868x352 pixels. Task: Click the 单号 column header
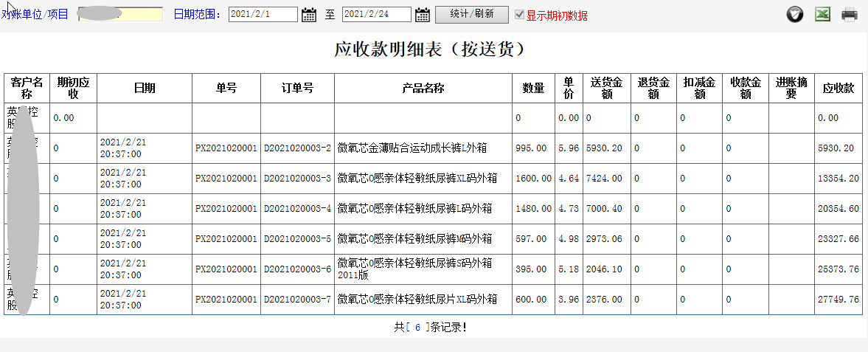tap(226, 89)
